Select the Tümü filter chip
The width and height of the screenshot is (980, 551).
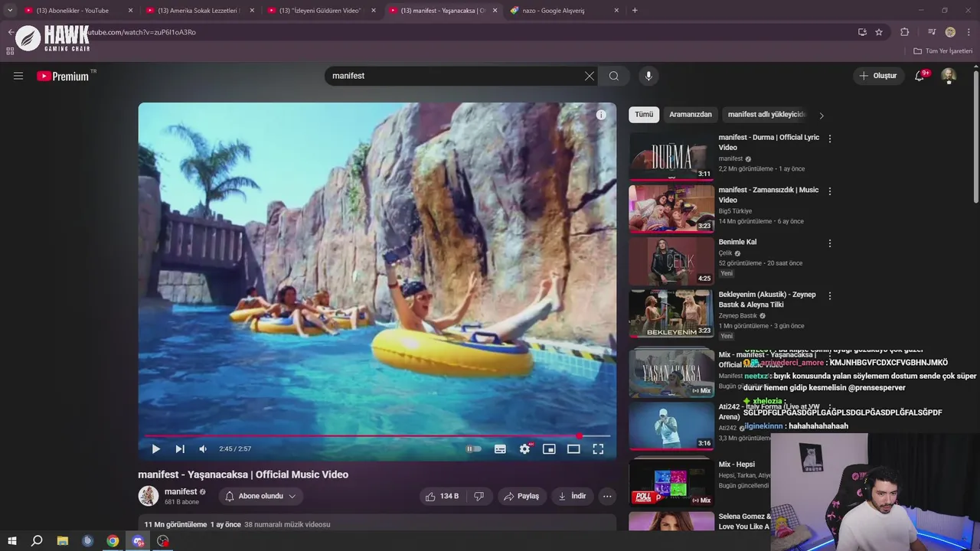[x=644, y=115]
